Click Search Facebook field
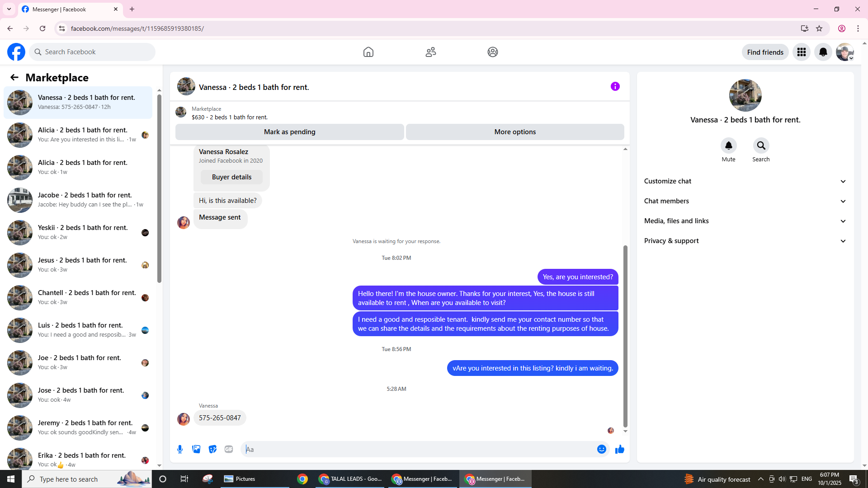Viewport: 868px width, 488px height. click(92, 52)
